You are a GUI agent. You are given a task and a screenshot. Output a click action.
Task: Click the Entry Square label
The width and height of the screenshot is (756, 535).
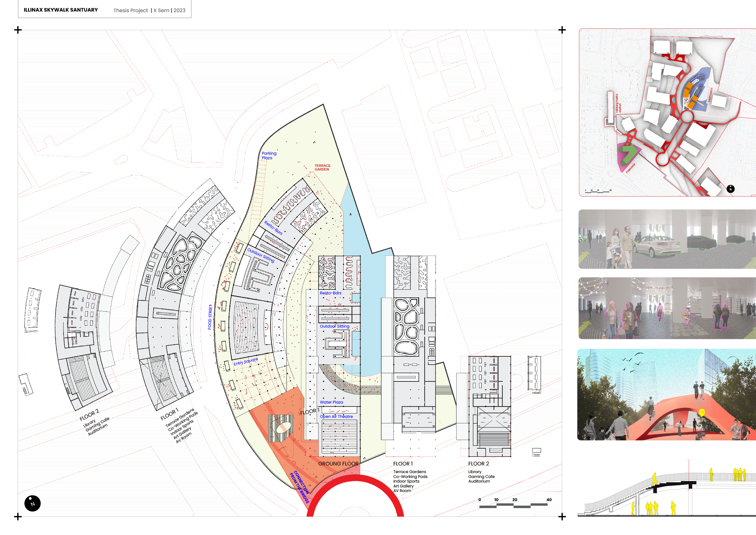(x=246, y=361)
